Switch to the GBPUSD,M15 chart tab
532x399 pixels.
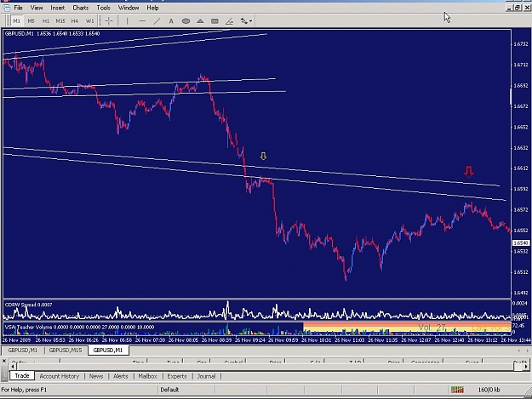pyautogui.click(x=66, y=351)
